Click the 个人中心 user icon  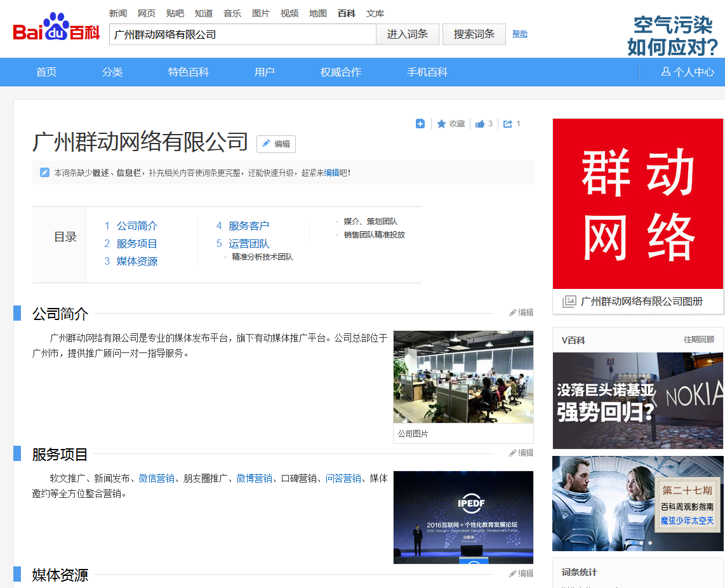point(666,72)
